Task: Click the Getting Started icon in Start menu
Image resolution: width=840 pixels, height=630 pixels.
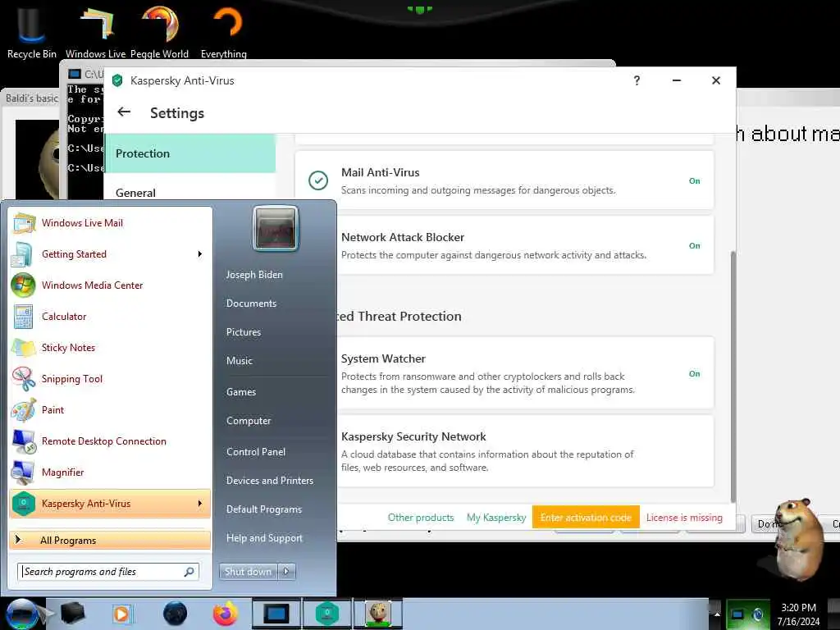Action: click(23, 254)
